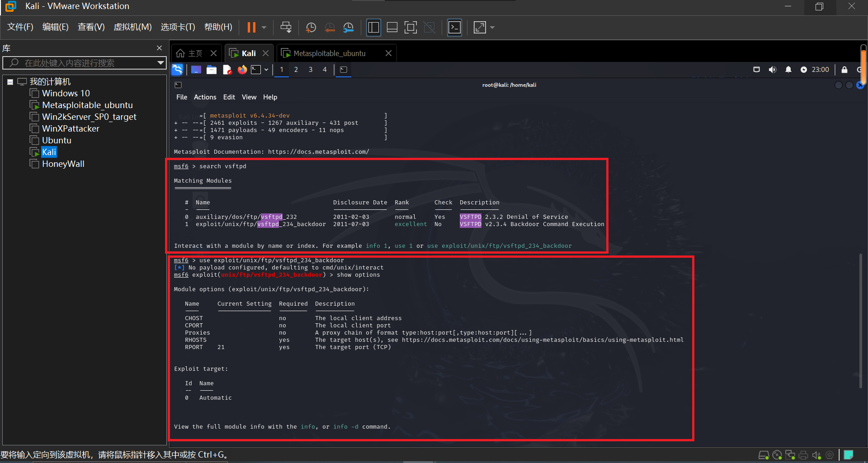Open the Kali notifications bell
This screenshot has width=868, height=463.
788,70
